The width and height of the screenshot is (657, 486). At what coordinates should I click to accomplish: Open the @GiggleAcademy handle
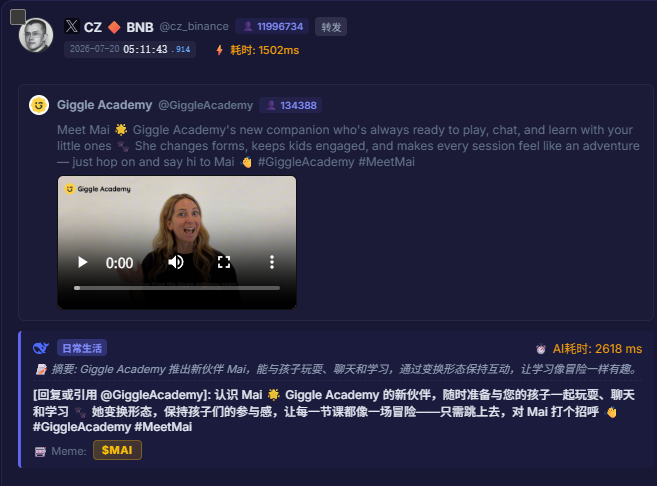pyautogui.click(x=205, y=105)
